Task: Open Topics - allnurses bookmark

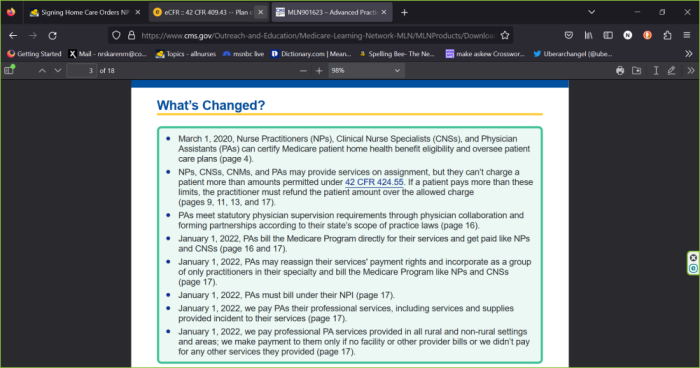Action: point(186,54)
